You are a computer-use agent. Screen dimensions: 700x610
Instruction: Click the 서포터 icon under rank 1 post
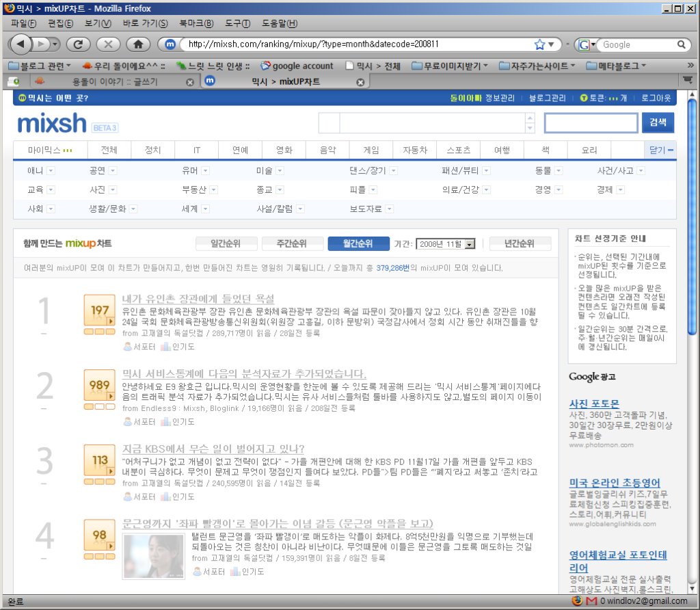(128, 347)
